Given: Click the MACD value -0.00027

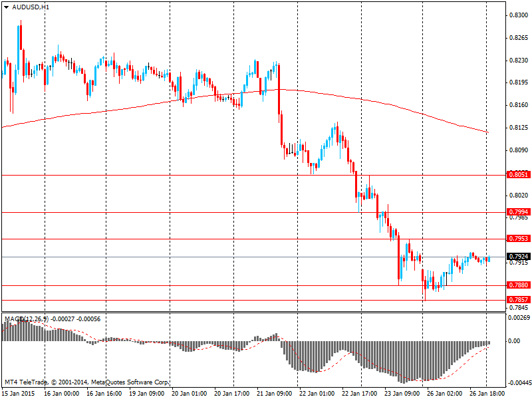Looking at the screenshot, I should coord(63,319).
